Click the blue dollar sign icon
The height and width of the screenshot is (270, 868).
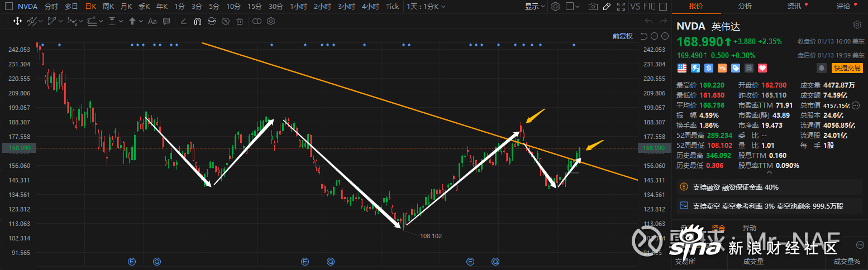[x=709, y=68]
